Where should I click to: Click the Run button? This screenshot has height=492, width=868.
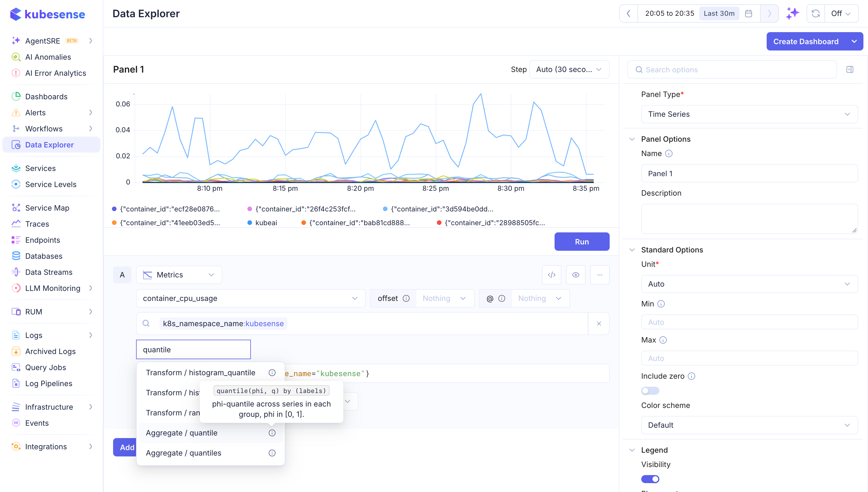tap(582, 242)
